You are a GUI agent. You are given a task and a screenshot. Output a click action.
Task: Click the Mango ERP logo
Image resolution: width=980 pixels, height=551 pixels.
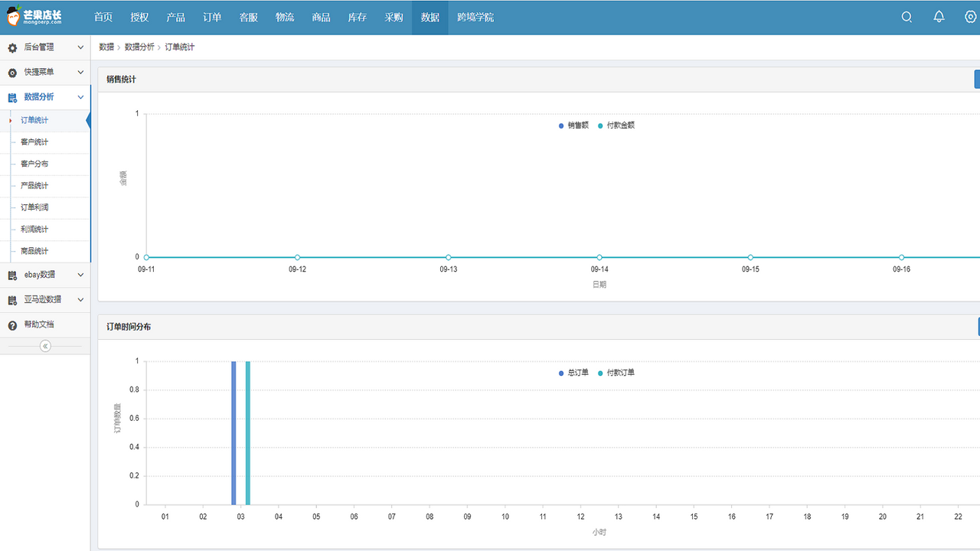34,17
